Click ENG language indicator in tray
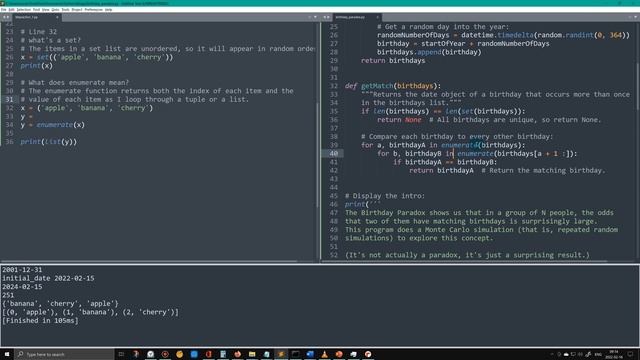640x360 pixels. tap(598, 354)
